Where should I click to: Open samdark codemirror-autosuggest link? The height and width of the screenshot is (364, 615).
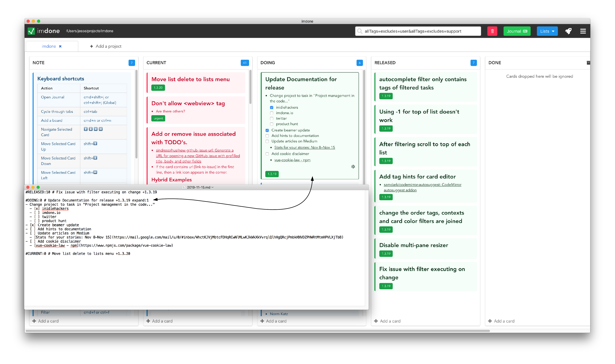(422, 187)
